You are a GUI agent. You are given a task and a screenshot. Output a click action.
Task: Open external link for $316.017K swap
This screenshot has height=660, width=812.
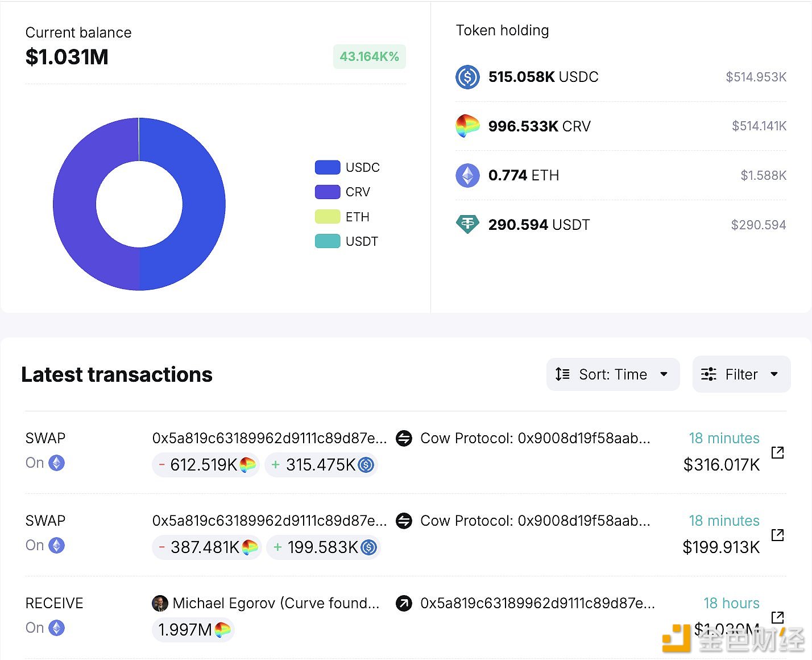coord(777,452)
